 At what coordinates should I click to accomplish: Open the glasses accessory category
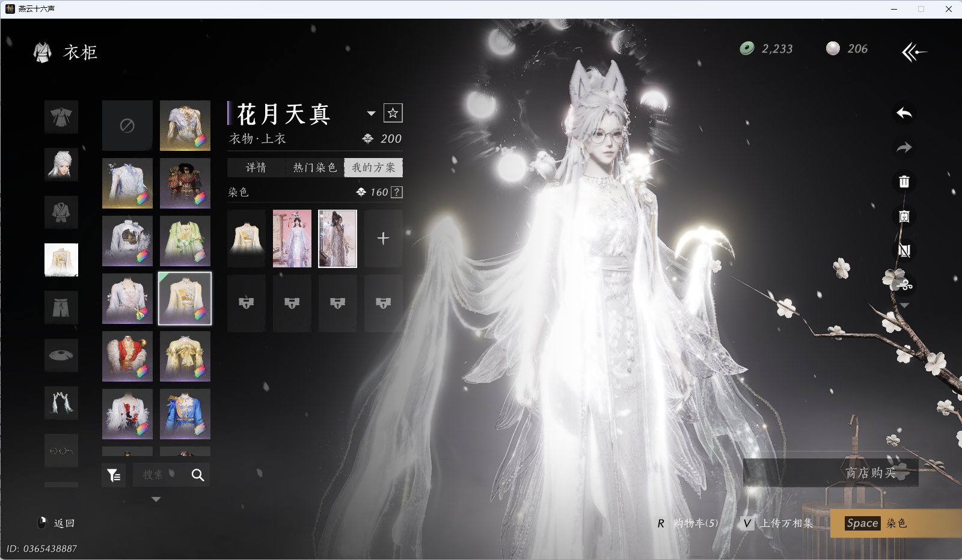[61, 451]
